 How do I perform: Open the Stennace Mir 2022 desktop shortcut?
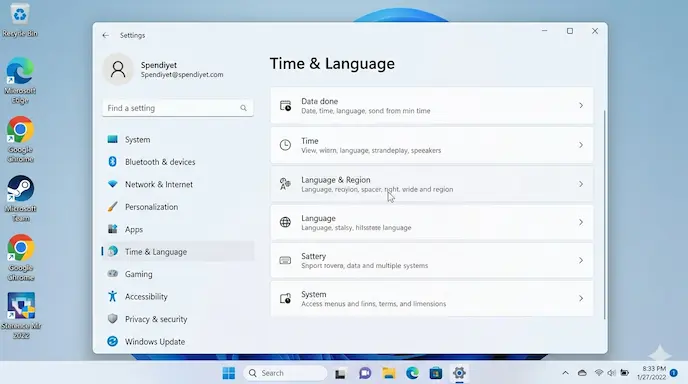pos(21,316)
